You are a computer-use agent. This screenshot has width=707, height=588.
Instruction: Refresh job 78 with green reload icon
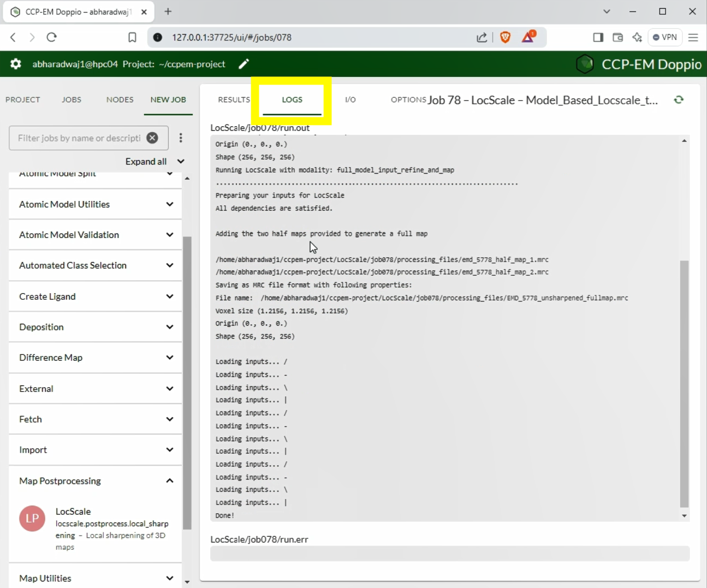pyautogui.click(x=679, y=99)
